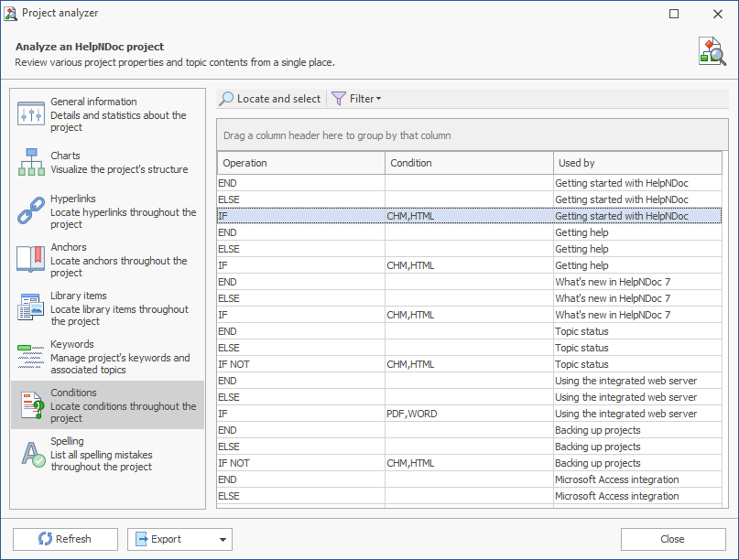Click the project analyzer header image

click(712, 51)
